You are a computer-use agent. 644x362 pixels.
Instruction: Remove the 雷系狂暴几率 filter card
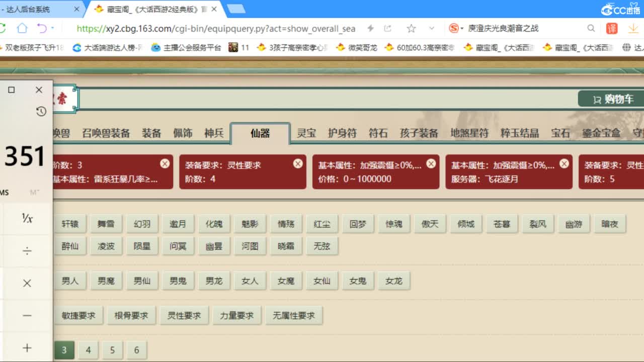165,164
